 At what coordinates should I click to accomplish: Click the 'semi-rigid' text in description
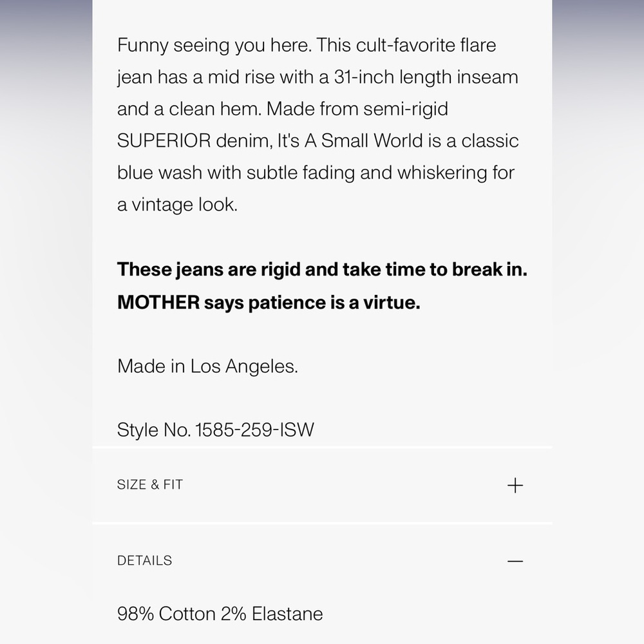405,109
